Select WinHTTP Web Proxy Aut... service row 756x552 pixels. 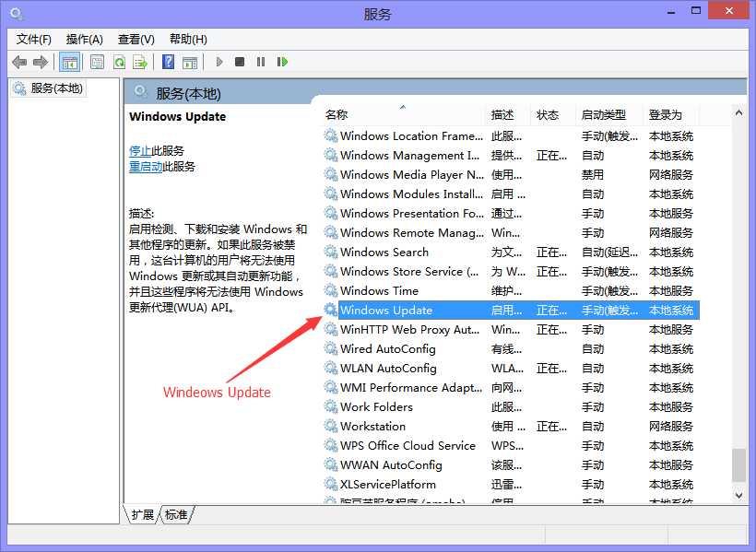[510, 329]
